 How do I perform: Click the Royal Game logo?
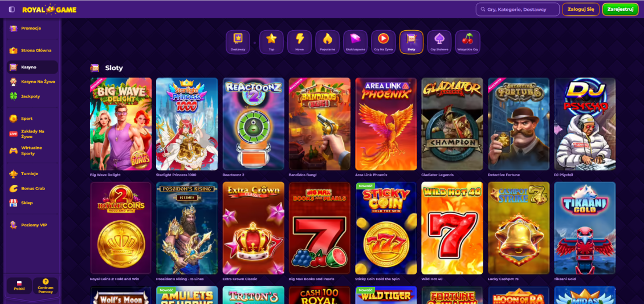tap(49, 9)
